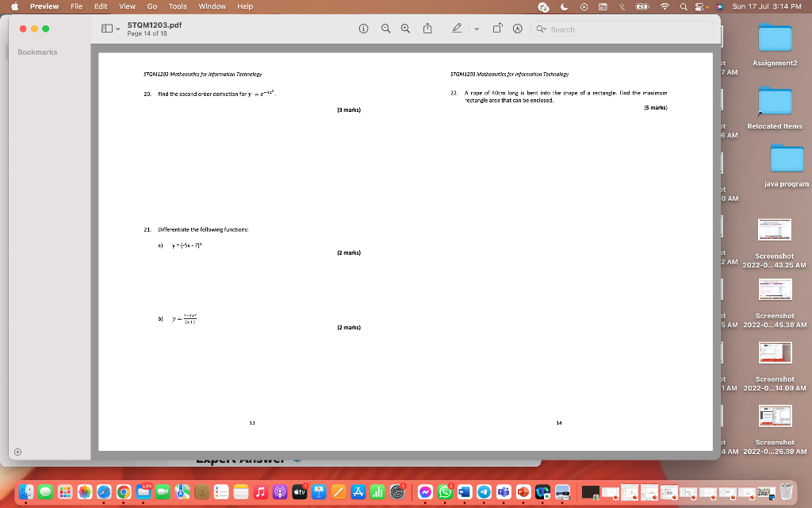Open Notes from the Dock

241,491
